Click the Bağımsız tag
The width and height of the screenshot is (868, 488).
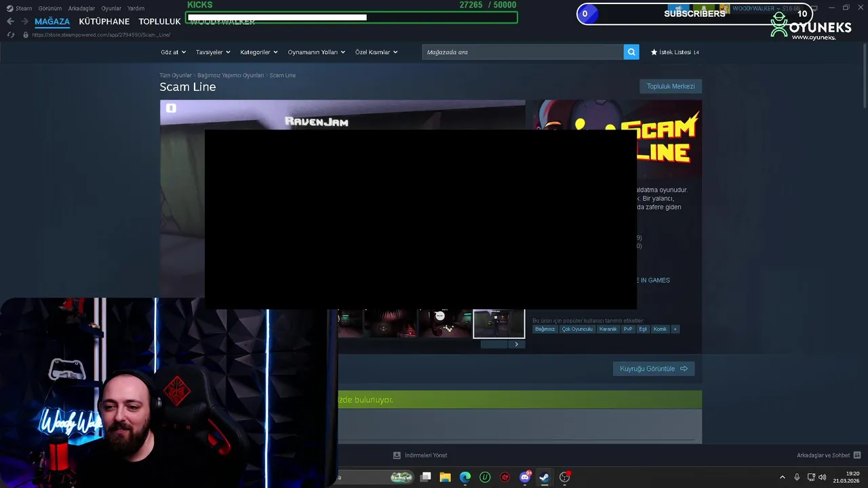point(545,329)
